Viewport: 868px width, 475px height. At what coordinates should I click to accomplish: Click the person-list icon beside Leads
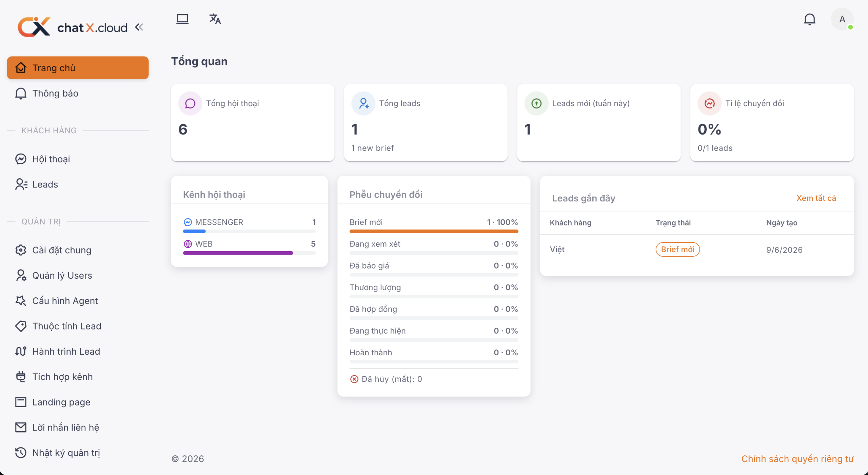point(21,184)
